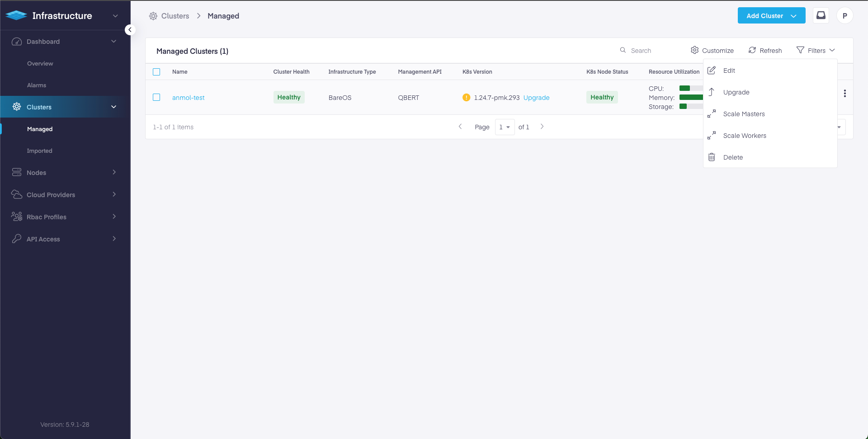Click the Customize gear icon
The image size is (868, 439).
pos(695,50)
